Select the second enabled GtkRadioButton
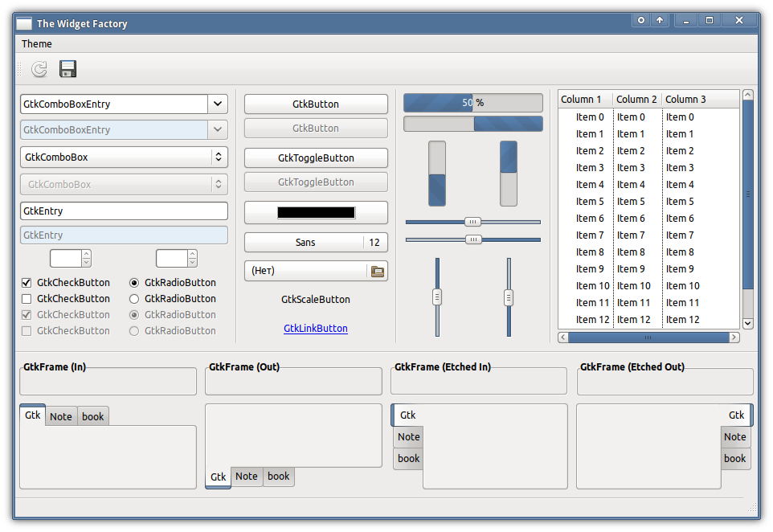This screenshot has height=532, width=773. [x=134, y=299]
